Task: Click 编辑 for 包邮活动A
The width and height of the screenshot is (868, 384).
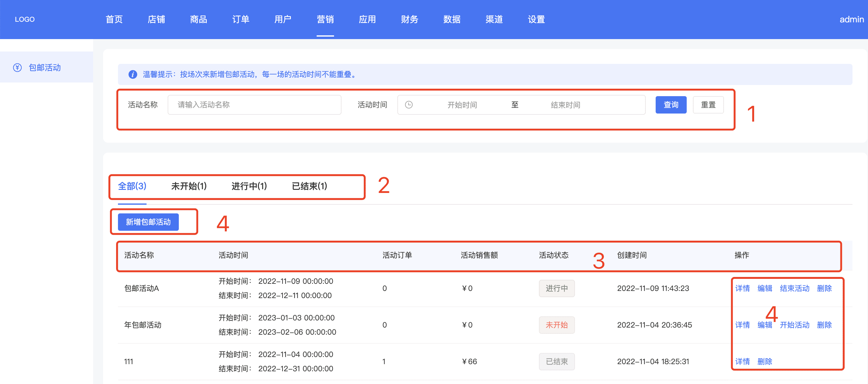Action: 765,288
